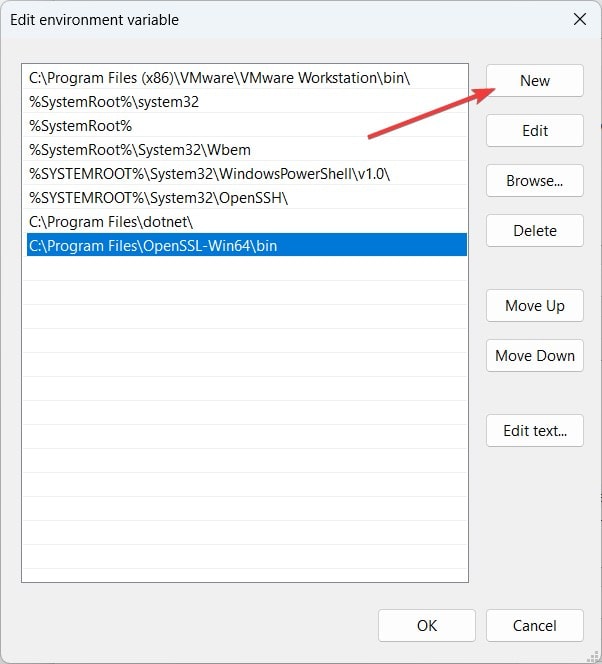Delete the selected path entry
Viewport: 602px width, 664px height.
(x=535, y=230)
